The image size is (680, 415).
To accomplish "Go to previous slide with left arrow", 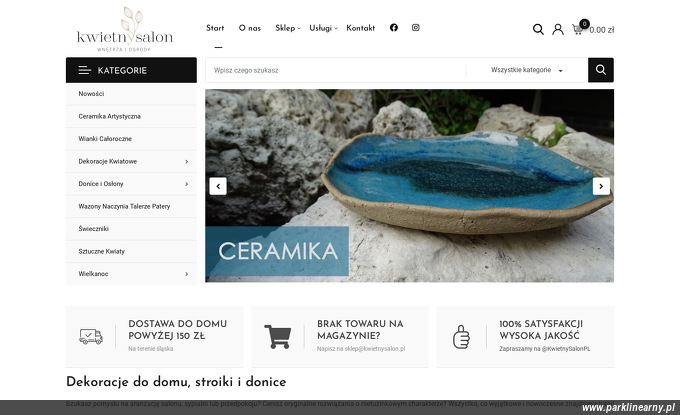I will click(x=218, y=186).
